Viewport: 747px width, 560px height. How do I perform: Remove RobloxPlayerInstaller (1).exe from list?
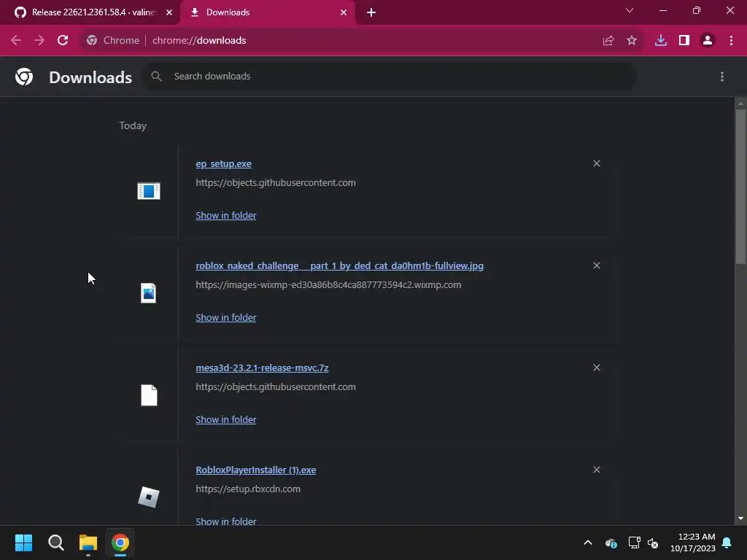pyautogui.click(x=597, y=470)
